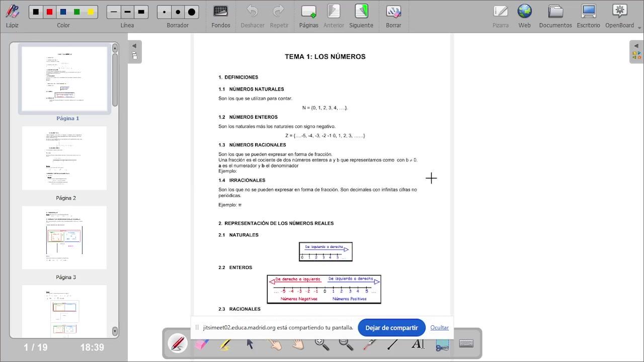The height and width of the screenshot is (362, 644).
Task: Click the integers number line figure
Action: (x=324, y=289)
